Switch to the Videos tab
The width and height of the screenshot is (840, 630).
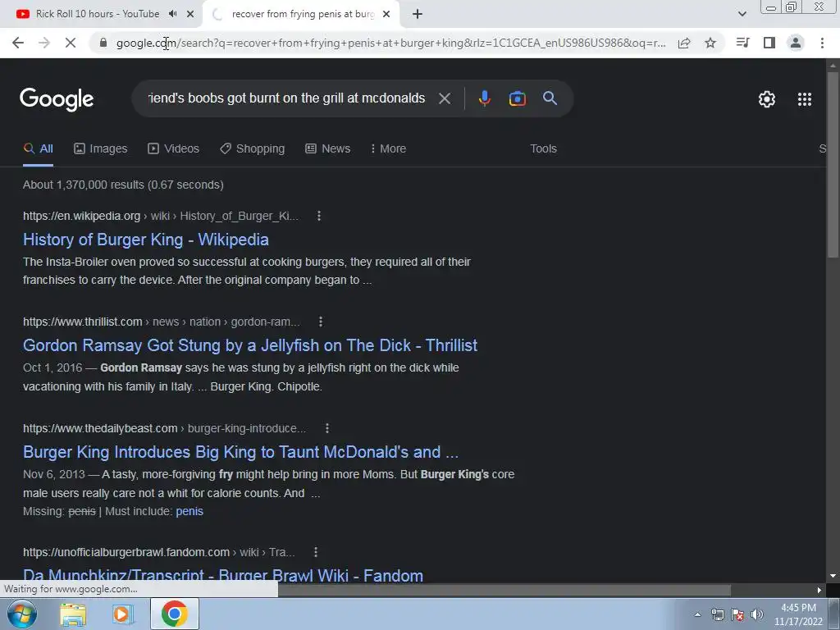click(x=174, y=148)
